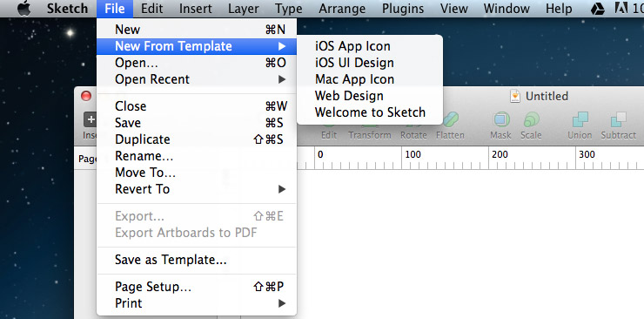Close the Untitled window with red button
Viewport: 644px width, 319px height.
click(x=86, y=96)
